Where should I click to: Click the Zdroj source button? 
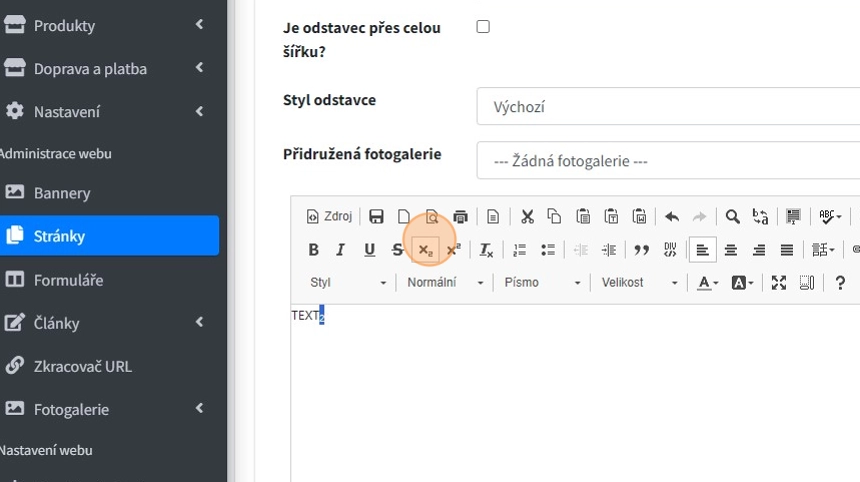tap(329, 216)
